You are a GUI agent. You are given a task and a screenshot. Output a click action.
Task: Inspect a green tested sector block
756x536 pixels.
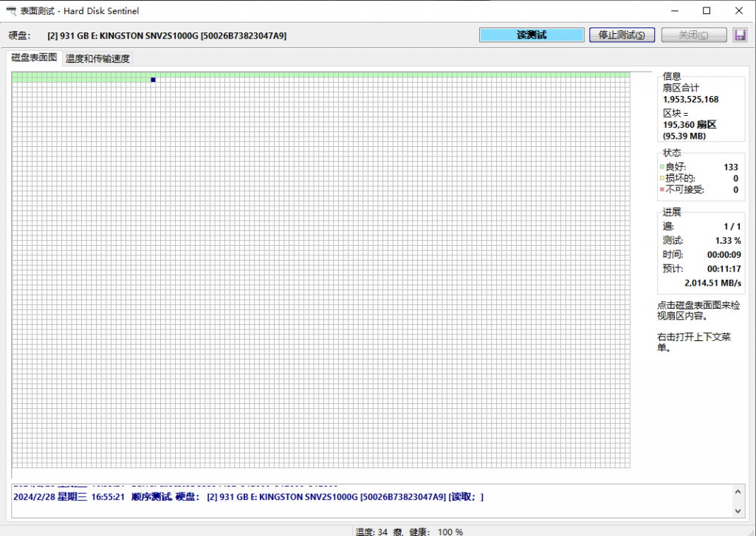(x=74, y=75)
